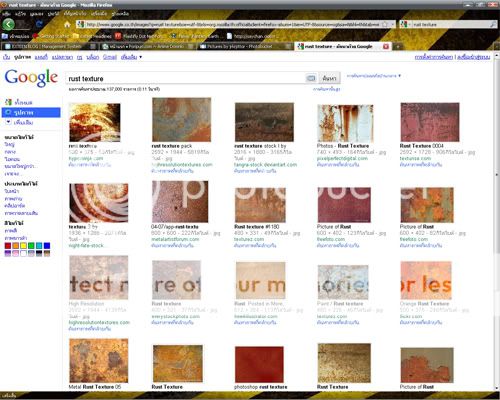Open the Rust Texture 0004 thumbnail

[430, 122]
